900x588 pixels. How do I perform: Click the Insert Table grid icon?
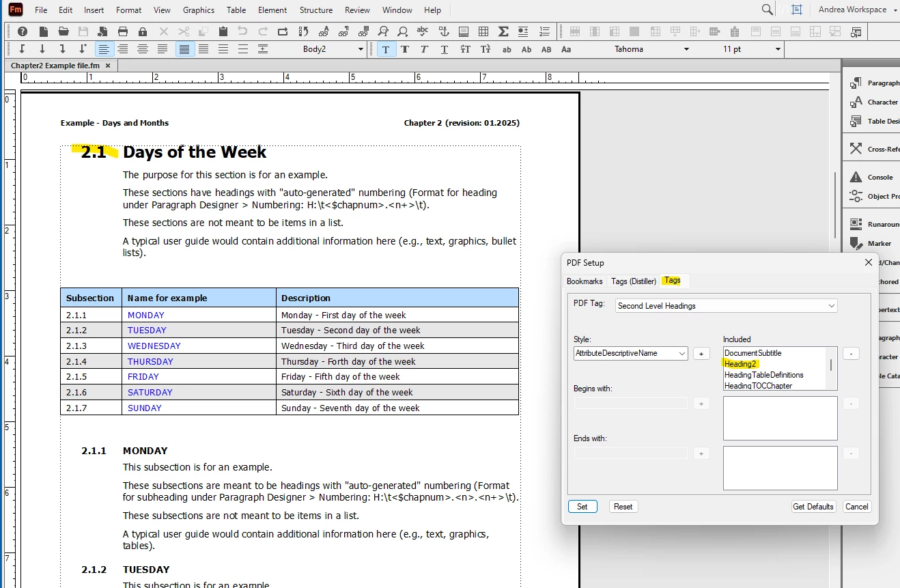tap(483, 31)
